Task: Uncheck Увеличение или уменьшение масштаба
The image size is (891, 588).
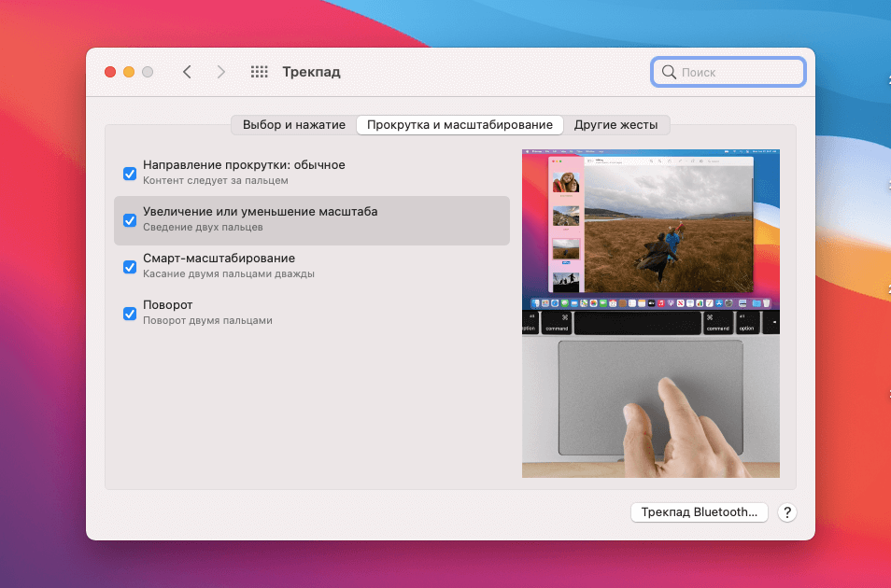Action: pyautogui.click(x=129, y=220)
